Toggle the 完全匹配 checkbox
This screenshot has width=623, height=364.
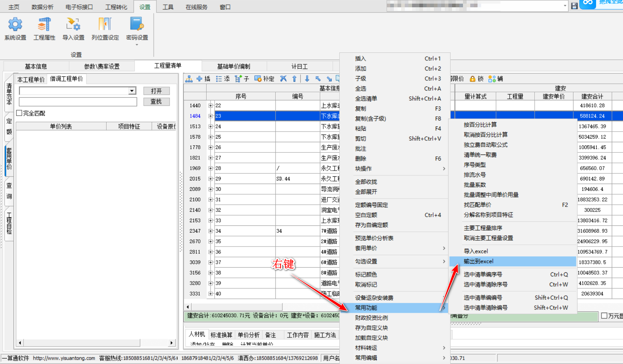pos(19,113)
